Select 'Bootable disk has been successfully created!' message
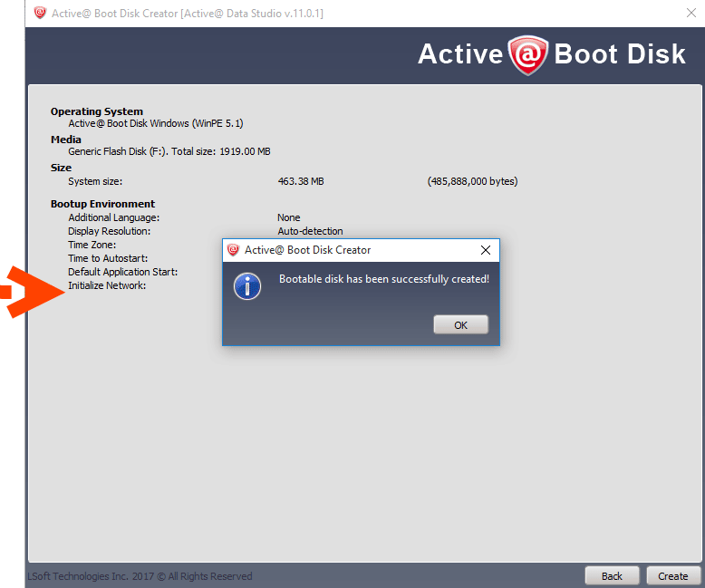The height and width of the screenshot is (588, 705). pyautogui.click(x=384, y=279)
